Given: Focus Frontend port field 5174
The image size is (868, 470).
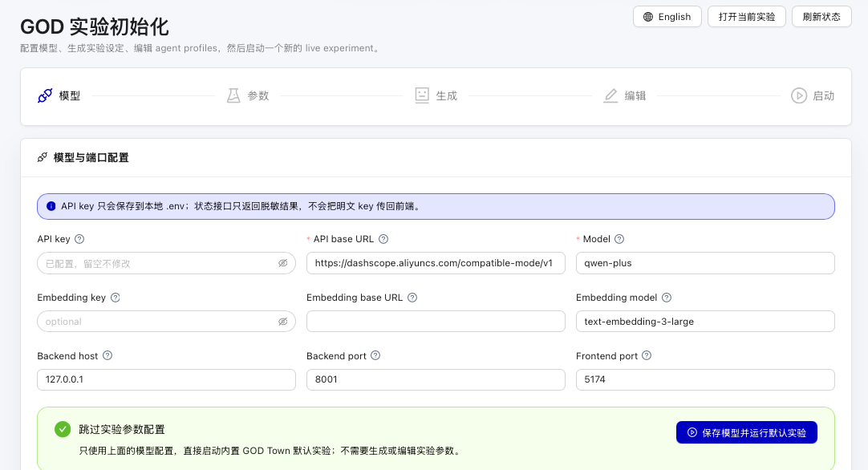Looking at the screenshot, I should pyautogui.click(x=705, y=379).
